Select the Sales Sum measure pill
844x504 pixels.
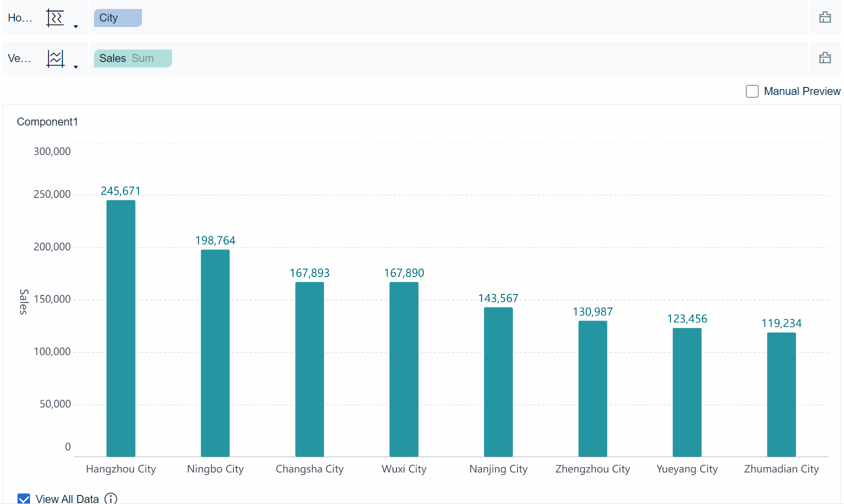[x=132, y=58]
